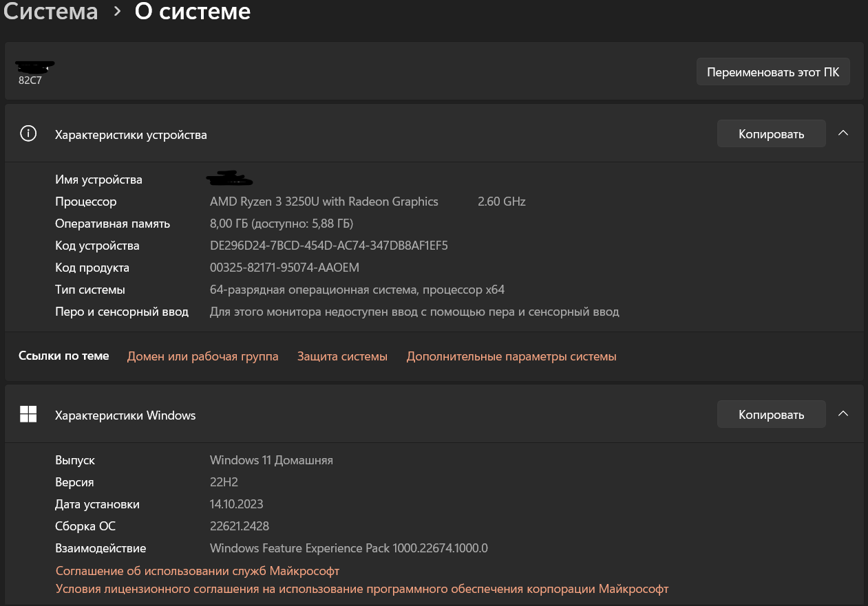
Task: Go back to Система breadcrumb
Action: (x=51, y=12)
